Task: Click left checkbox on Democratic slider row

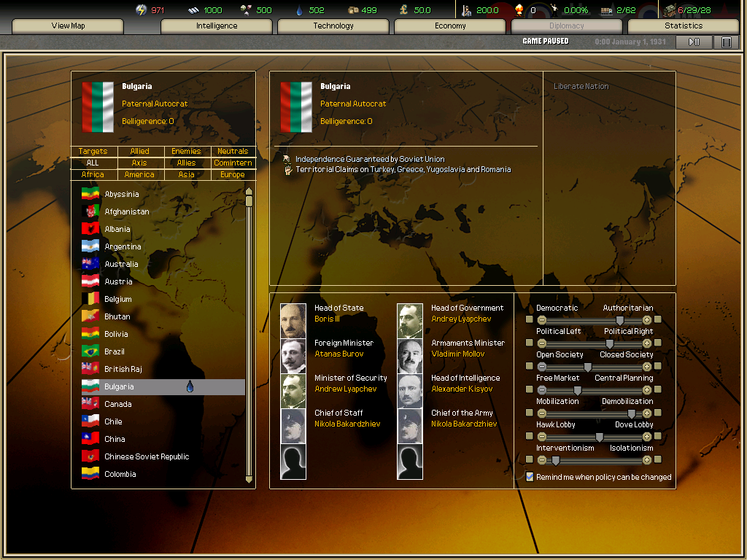Action: pos(530,319)
